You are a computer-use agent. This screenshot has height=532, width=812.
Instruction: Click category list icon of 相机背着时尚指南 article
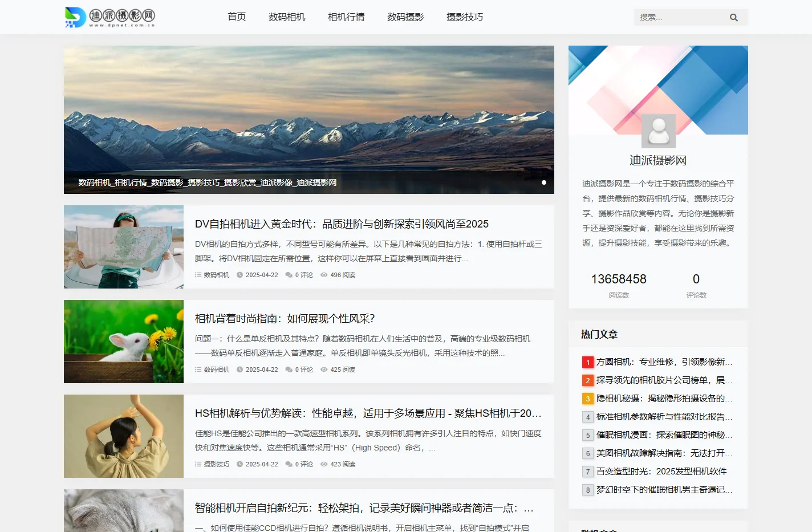coord(198,369)
